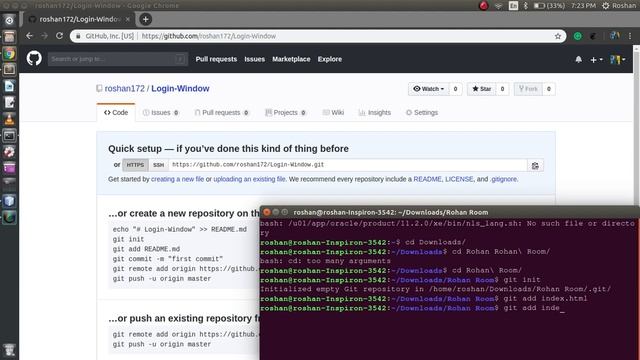Image resolution: width=640 pixels, height=360 pixels.
Task: Open the Files manager from the dock
Action: [x=9, y=37]
